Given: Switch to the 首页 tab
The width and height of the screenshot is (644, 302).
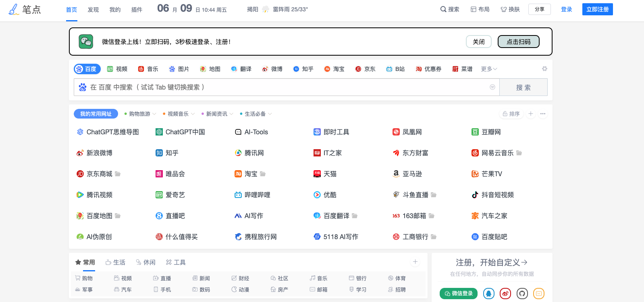Looking at the screenshot, I should [71, 9].
